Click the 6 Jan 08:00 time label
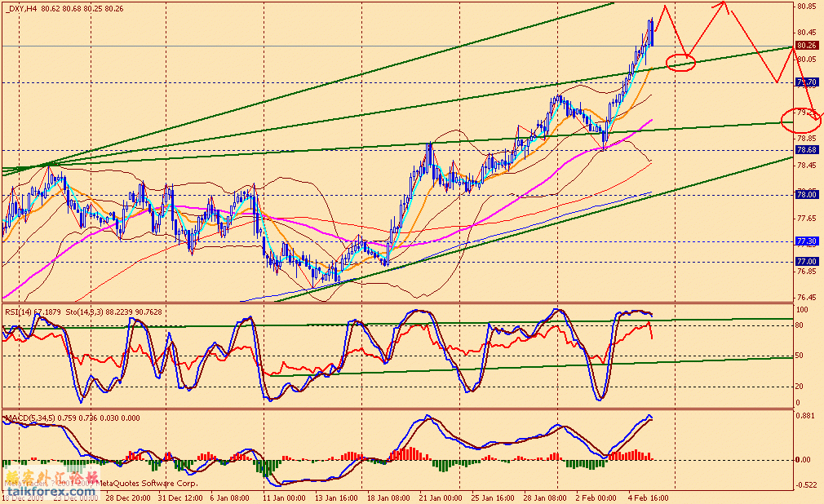 click(x=229, y=498)
